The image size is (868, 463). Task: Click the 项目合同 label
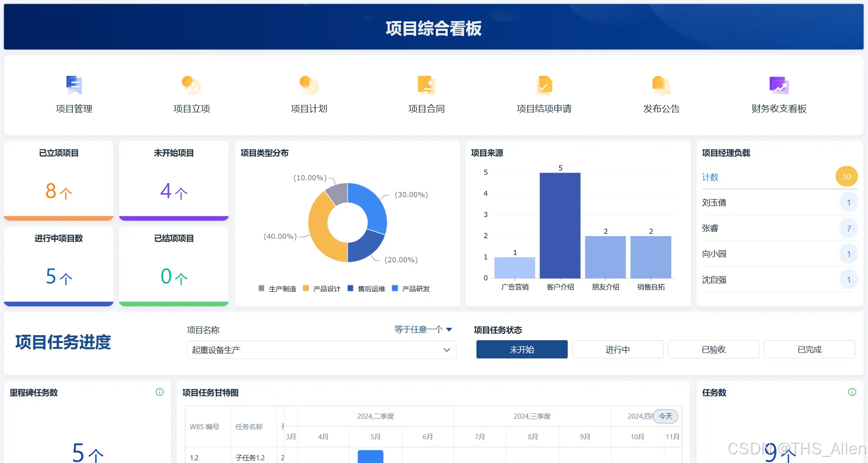[x=426, y=109]
